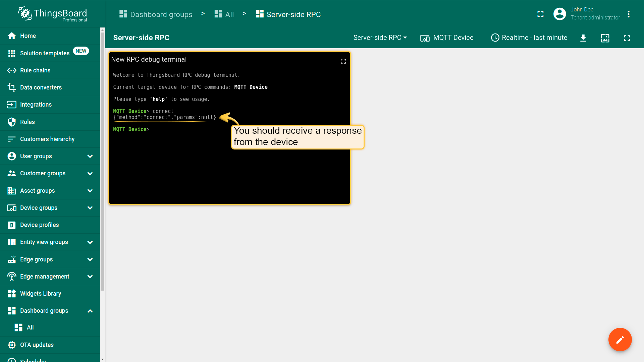Open the three-dot user menu
The image size is (644, 362).
(x=629, y=14)
